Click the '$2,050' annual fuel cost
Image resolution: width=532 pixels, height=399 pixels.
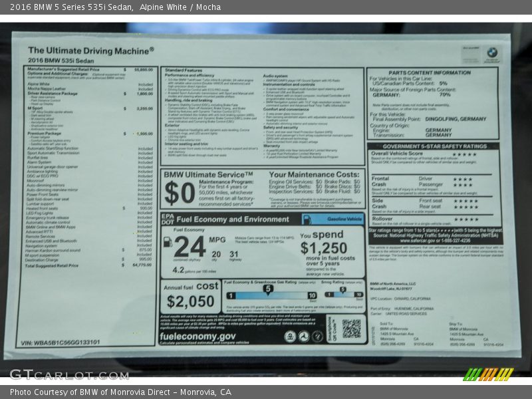(190, 301)
